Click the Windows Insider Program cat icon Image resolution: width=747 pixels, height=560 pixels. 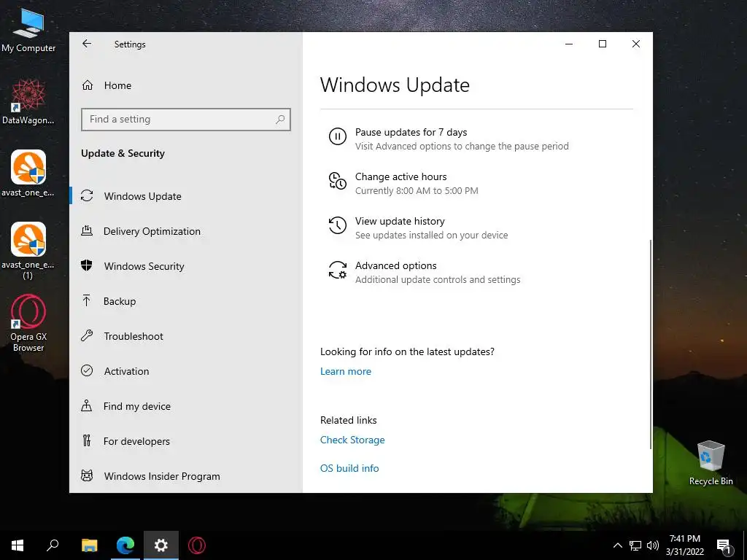pos(87,475)
